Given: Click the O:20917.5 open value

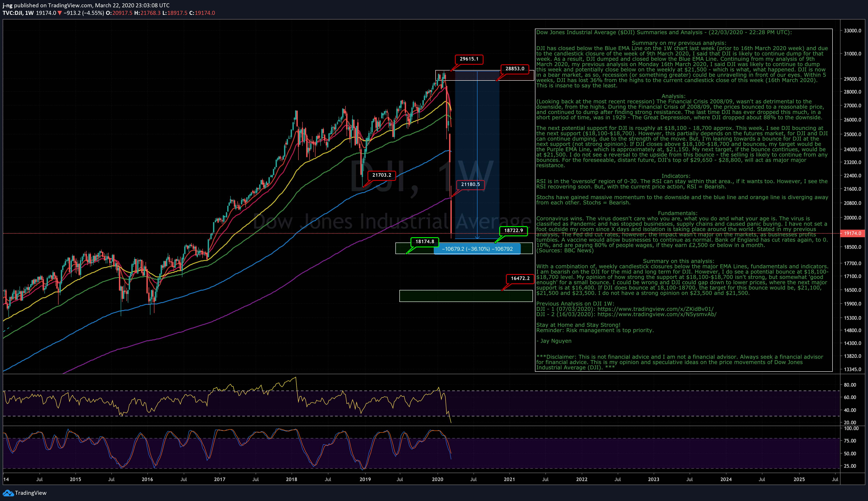Looking at the screenshot, I should [119, 13].
